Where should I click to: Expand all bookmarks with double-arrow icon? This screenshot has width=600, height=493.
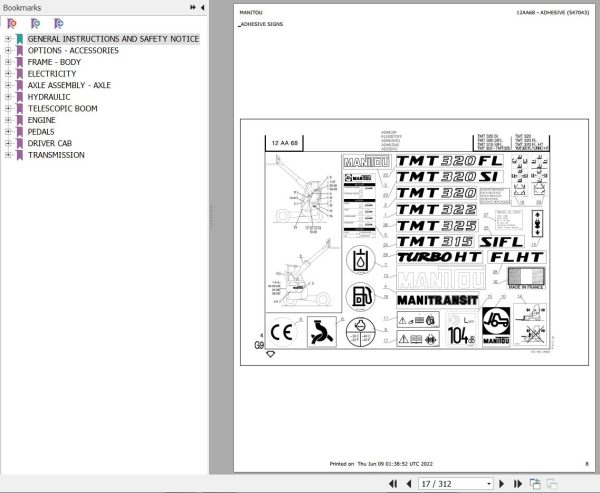[x=193, y=7]
